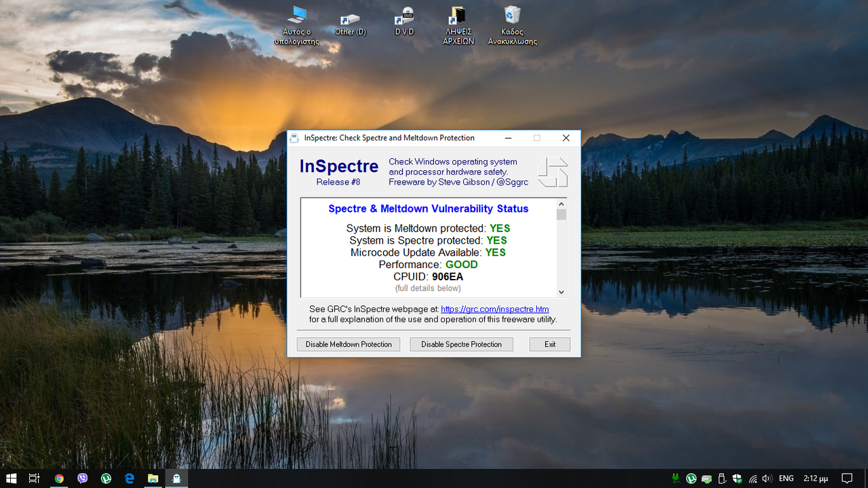Open the Windows Start menu
Image resolution: width=868 pixels, height=488 pixels.
pos(12,478)
